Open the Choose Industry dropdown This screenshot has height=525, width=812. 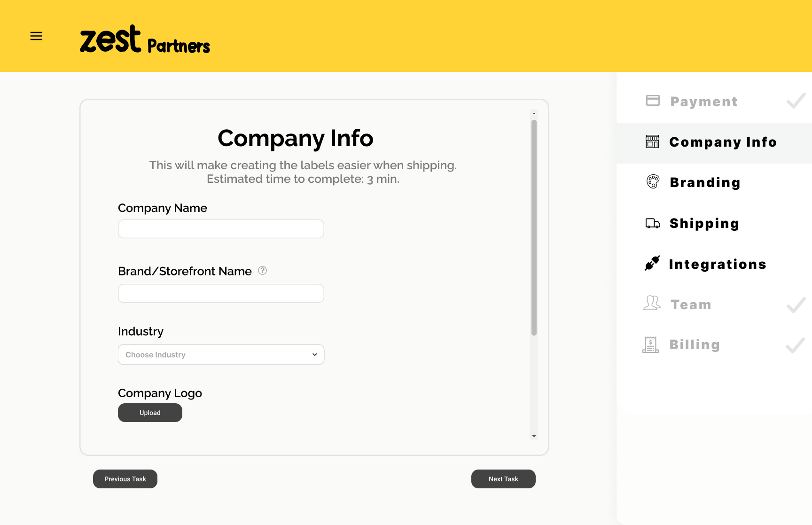(x=221, y=355)
